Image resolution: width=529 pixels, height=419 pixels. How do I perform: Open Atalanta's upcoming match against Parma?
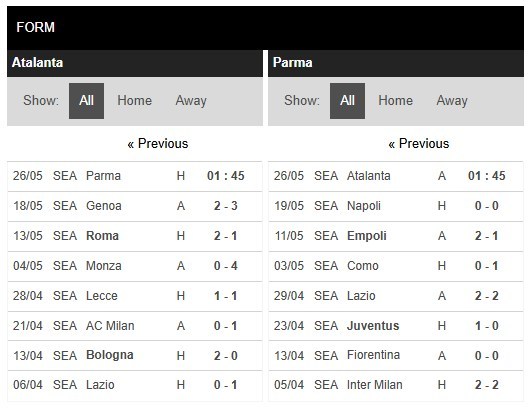[x=135, y=176]
